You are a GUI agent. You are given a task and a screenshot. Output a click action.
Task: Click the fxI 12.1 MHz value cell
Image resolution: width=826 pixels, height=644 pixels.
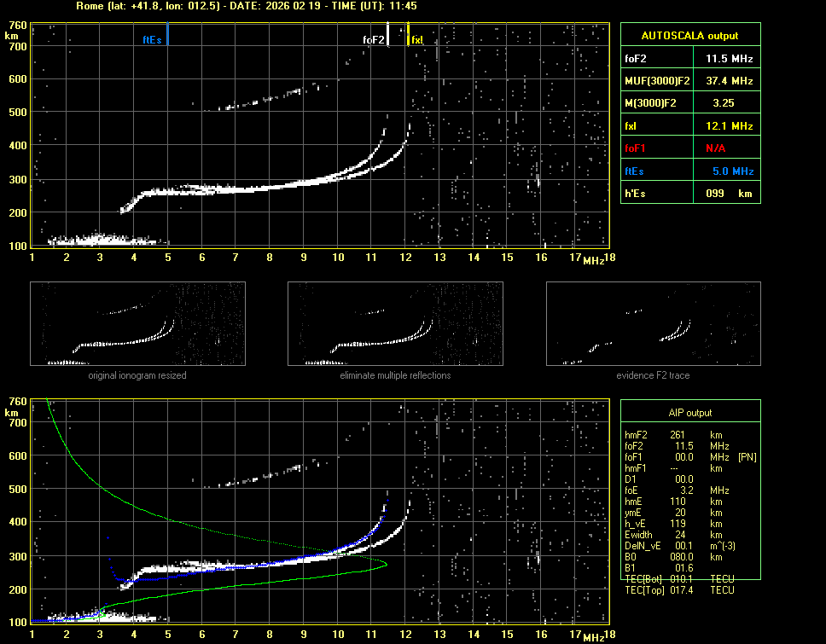point(729,126)
